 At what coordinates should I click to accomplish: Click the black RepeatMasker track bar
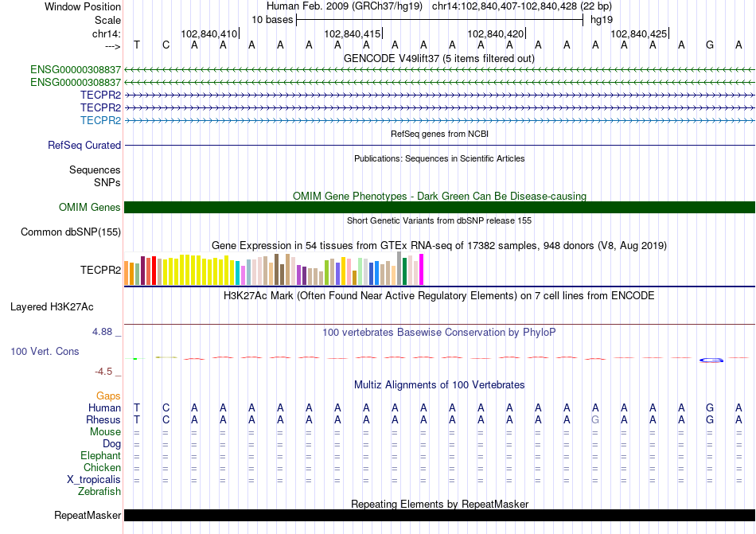pos(439,515)
